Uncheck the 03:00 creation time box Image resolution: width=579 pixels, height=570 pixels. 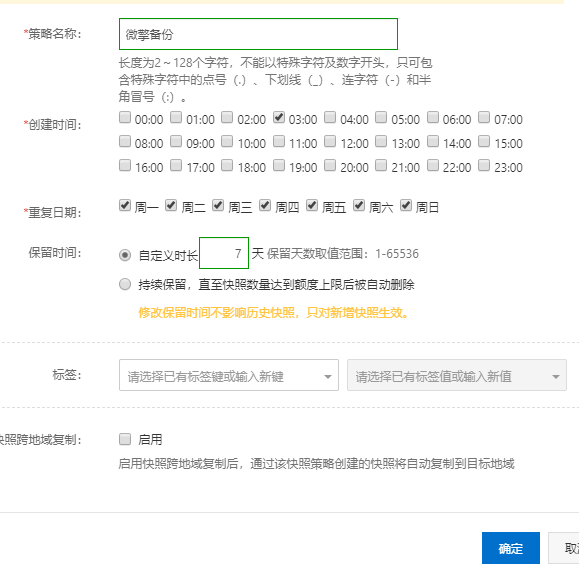pyautogui.click(x=279, y=117)
